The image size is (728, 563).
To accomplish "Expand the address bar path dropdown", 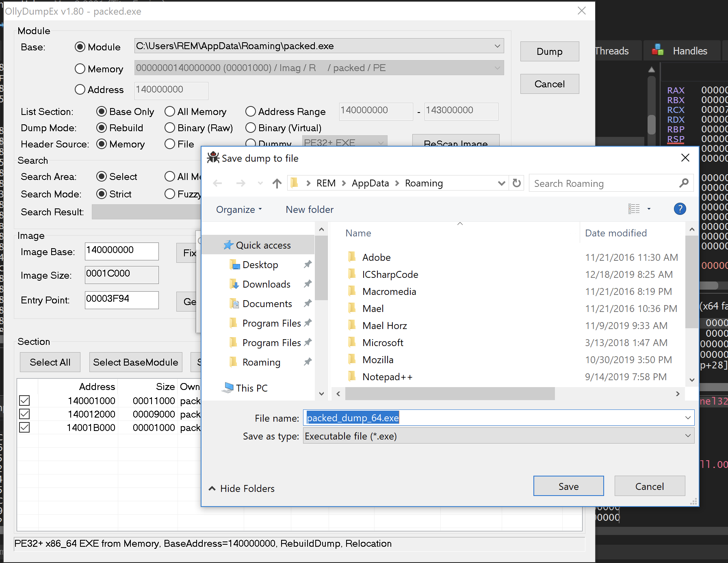I will [x=502, y=183].
